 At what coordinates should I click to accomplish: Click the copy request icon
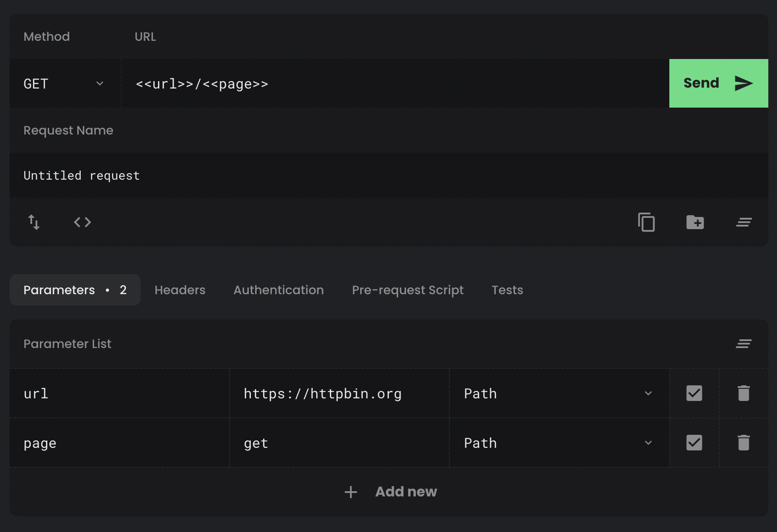point(646,222)
